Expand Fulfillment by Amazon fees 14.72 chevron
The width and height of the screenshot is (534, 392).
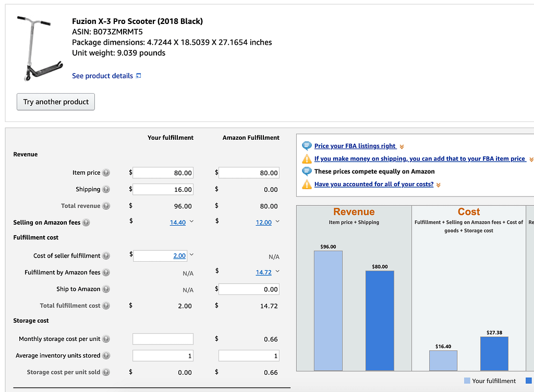tap(277, 271)
